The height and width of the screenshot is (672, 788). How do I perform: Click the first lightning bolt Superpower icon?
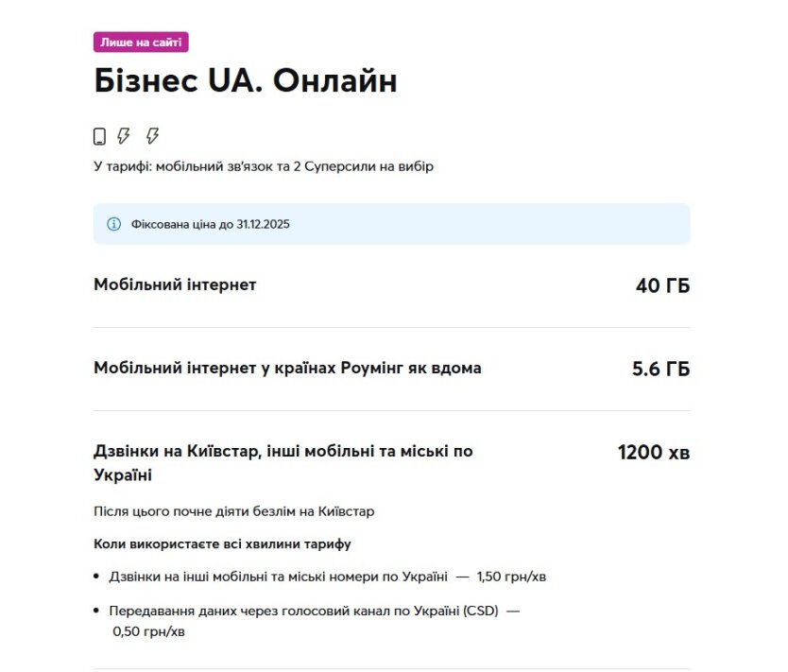(123, 136)
